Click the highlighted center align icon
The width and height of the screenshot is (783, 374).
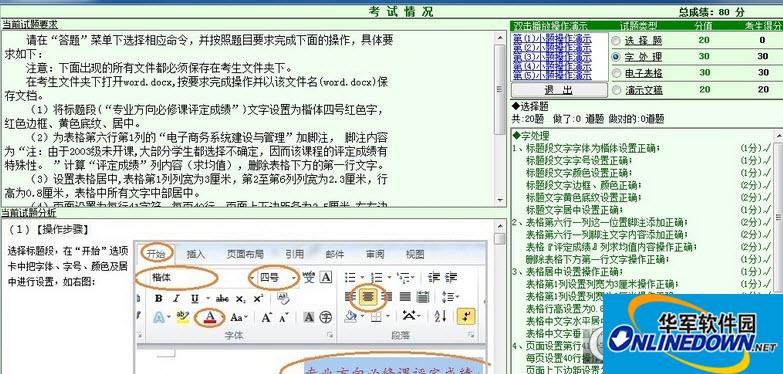(368, 297)
